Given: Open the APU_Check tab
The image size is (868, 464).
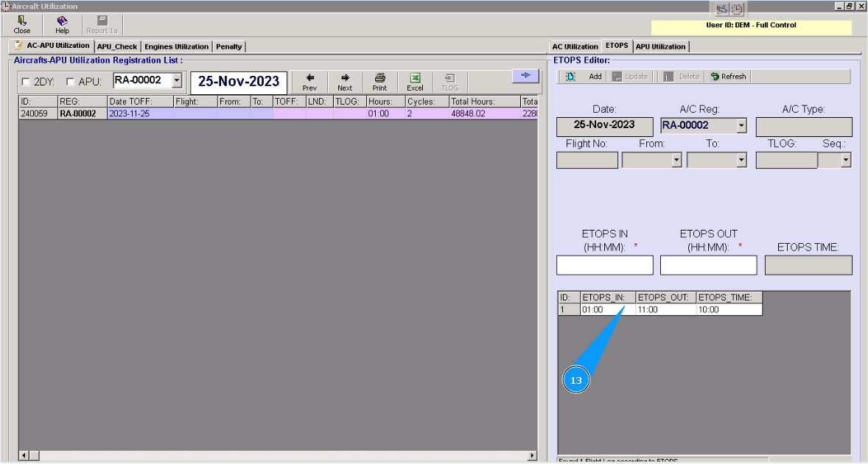Looking at the screenshot, I should click(117, 46).
